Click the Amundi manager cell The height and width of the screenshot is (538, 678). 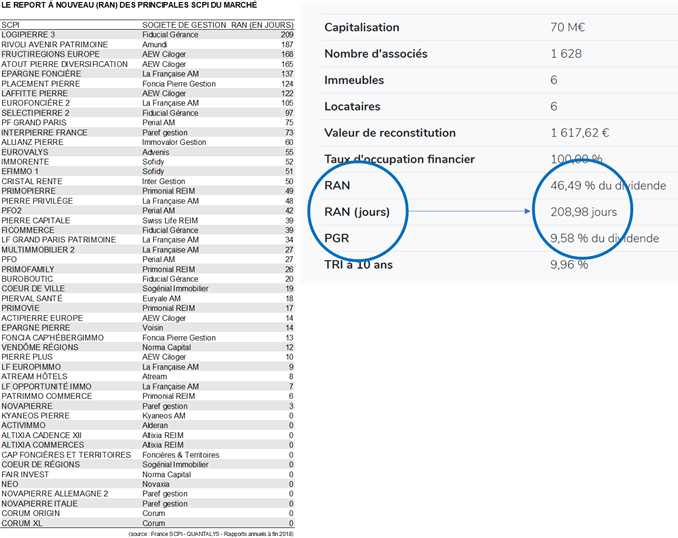pyautogui.click(x=154, y=45)
